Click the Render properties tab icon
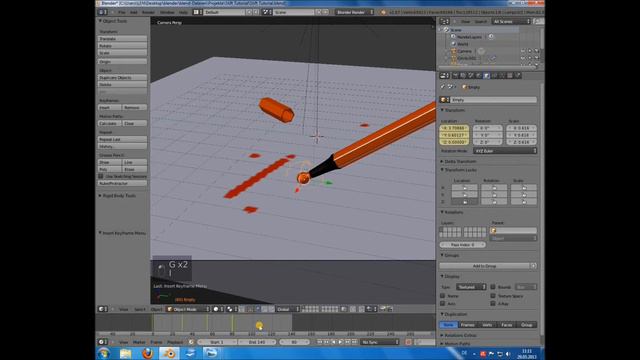Screen dimensions: 640x360 click(x=455, y=76)
